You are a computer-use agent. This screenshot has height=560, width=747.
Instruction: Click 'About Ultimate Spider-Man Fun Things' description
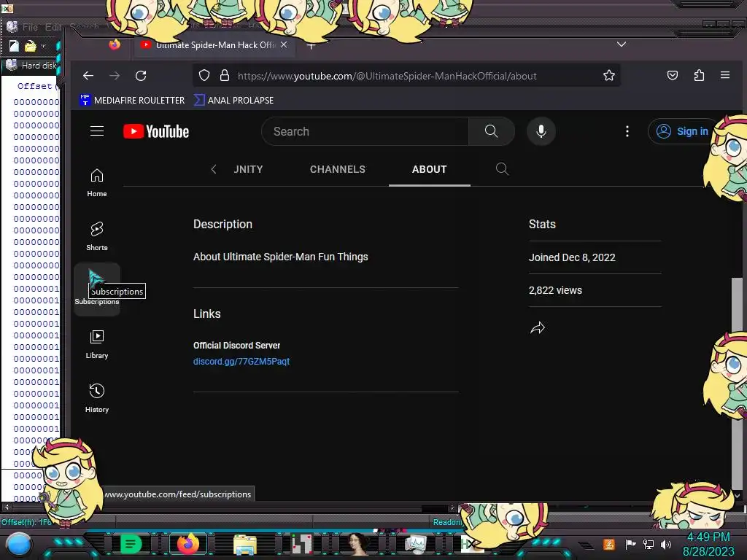click(280, 257)
